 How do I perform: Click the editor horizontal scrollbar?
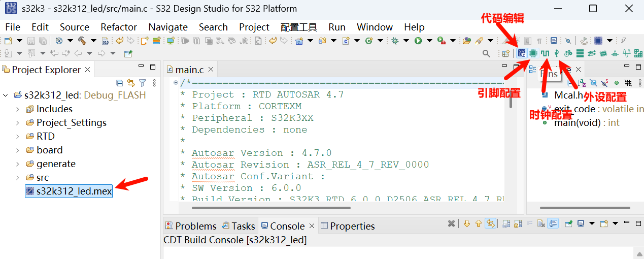(271, 208)
